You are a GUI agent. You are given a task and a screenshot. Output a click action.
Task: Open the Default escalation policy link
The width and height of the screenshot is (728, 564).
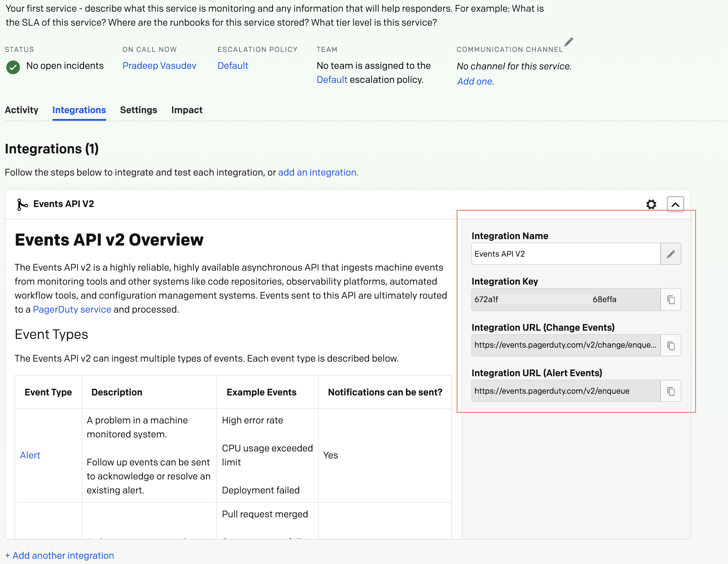233,66
